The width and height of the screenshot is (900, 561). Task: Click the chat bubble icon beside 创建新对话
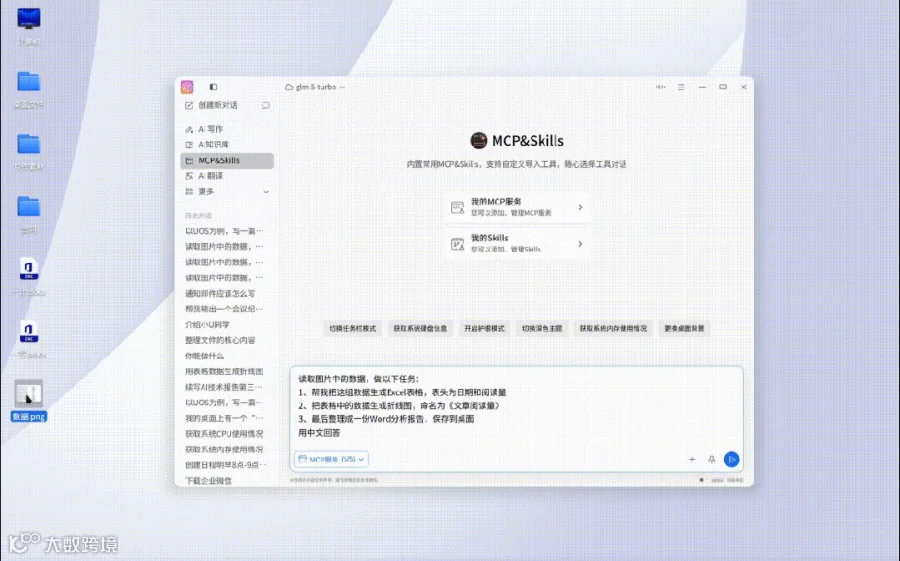(x=265, y=105)
